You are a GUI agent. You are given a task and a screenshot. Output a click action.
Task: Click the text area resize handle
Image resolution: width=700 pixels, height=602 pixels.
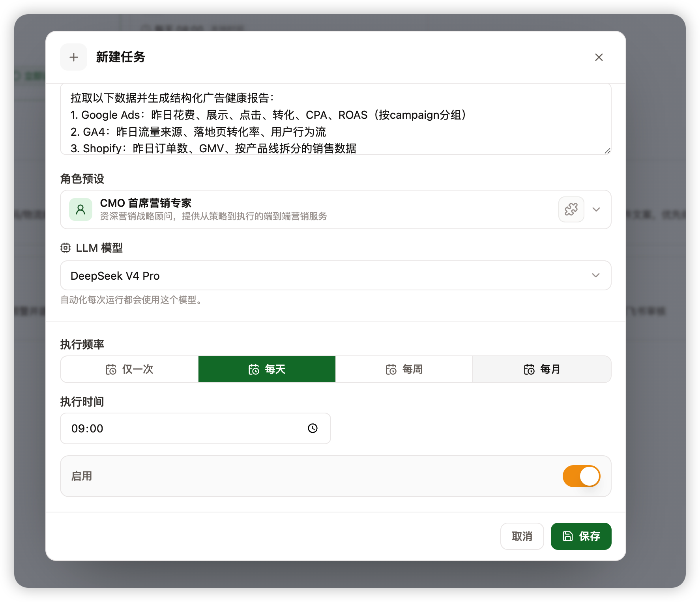pos(607,151)
